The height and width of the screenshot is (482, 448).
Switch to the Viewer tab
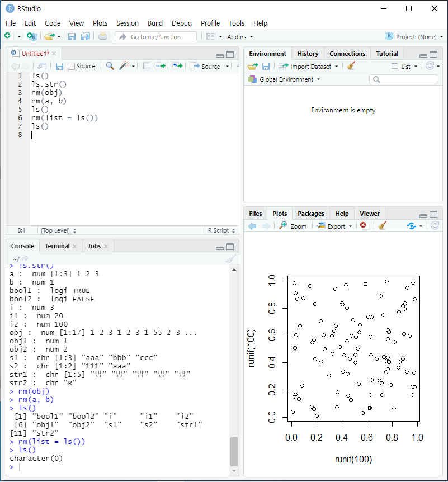(x=369, y=214)
